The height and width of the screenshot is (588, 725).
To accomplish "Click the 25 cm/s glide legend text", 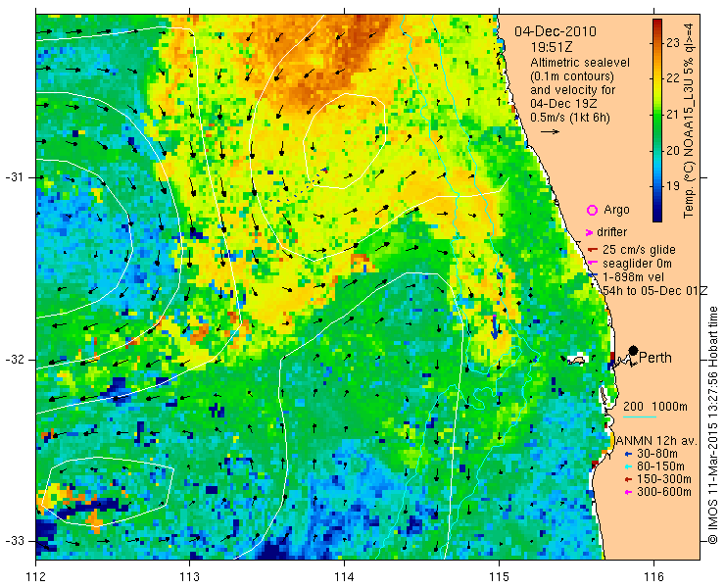I will [639, 250].
